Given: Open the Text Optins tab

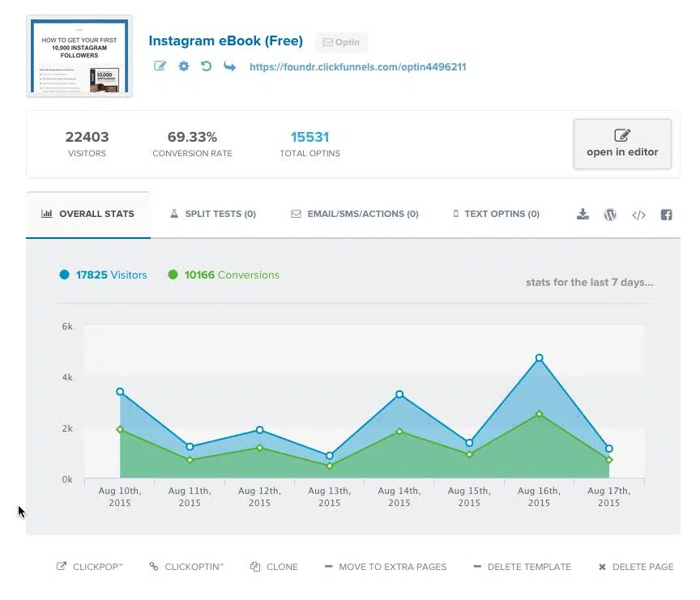Looking at the screenshot, I should [x=497, y=214].
